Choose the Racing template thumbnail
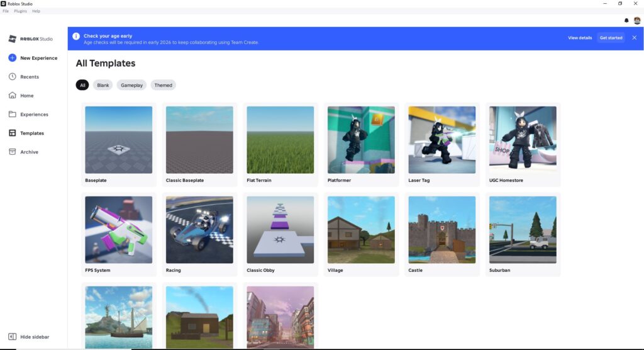Viewport: 644px width, 350px height. click(x=199, y=230)
